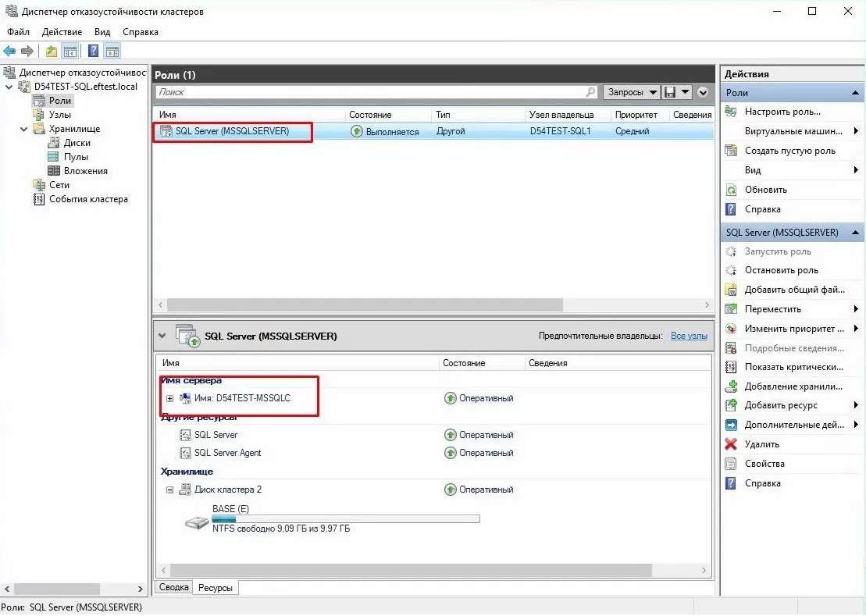Open the Файл menu
The image size is (866, 616).
click(18, 32)
